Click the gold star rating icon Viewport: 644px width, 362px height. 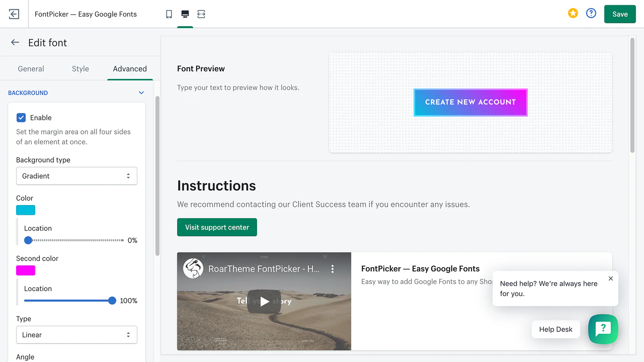coord(573,13)
